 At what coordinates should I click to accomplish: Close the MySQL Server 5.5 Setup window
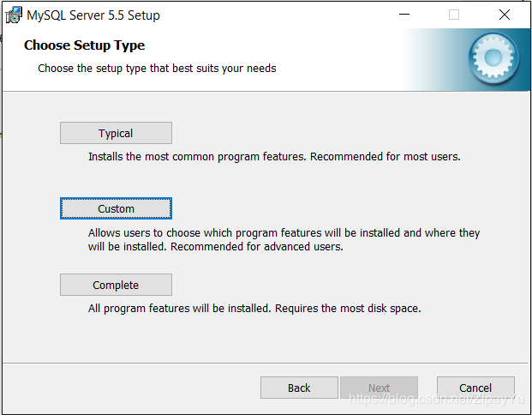tap(505, 15)
